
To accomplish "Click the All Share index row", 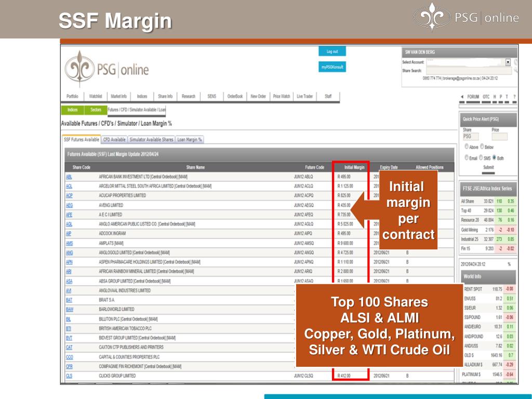I will [488, 201].
